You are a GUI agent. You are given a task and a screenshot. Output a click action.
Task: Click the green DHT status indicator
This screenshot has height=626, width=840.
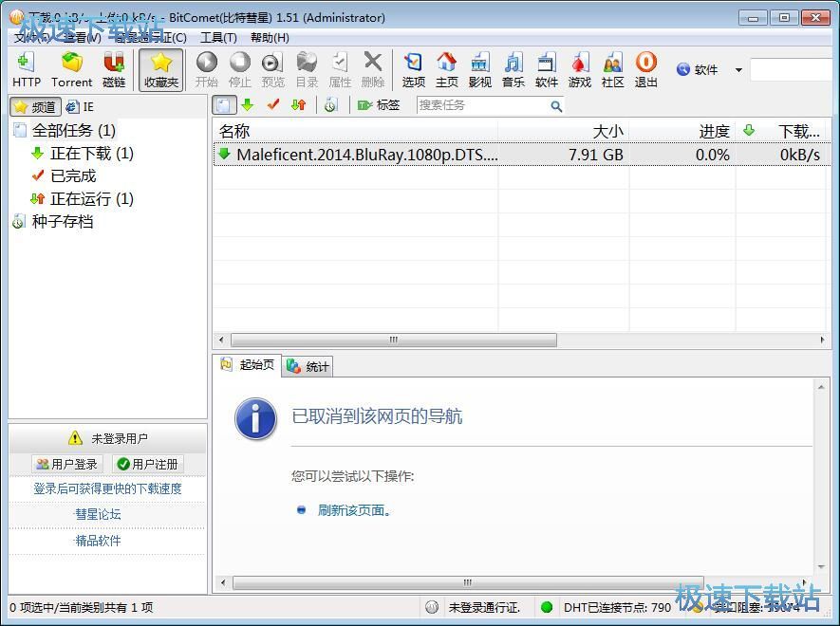[x=547, y=607]
